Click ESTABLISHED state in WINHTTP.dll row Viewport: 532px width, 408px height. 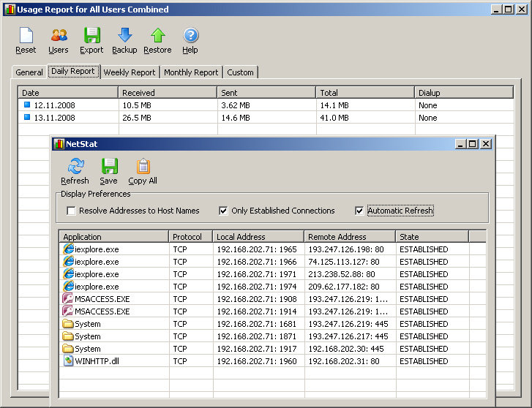click(424, 361)
